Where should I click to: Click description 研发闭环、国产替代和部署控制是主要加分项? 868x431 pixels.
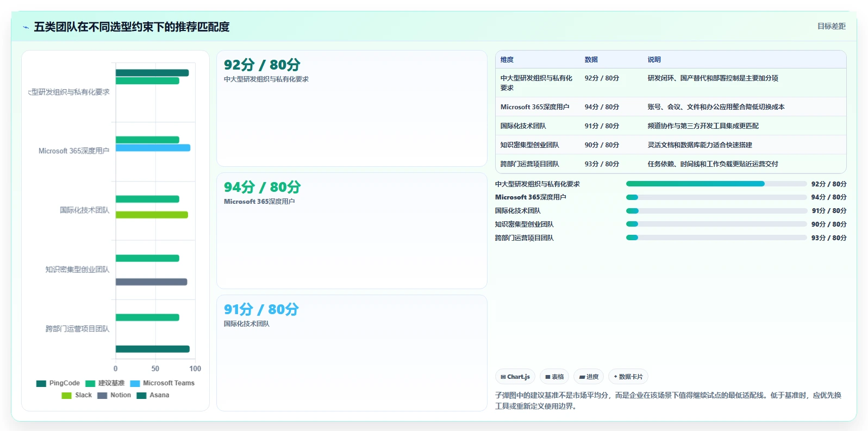coord(713,78)
